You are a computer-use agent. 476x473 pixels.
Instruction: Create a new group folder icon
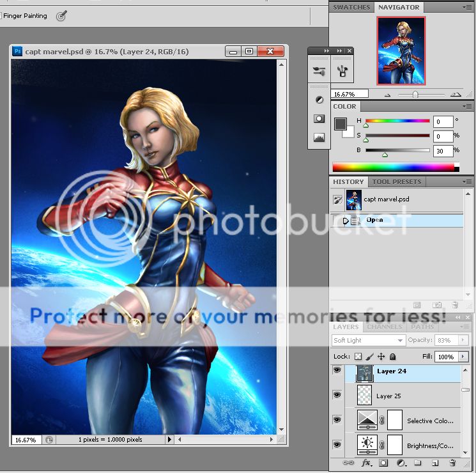point(418,463)
